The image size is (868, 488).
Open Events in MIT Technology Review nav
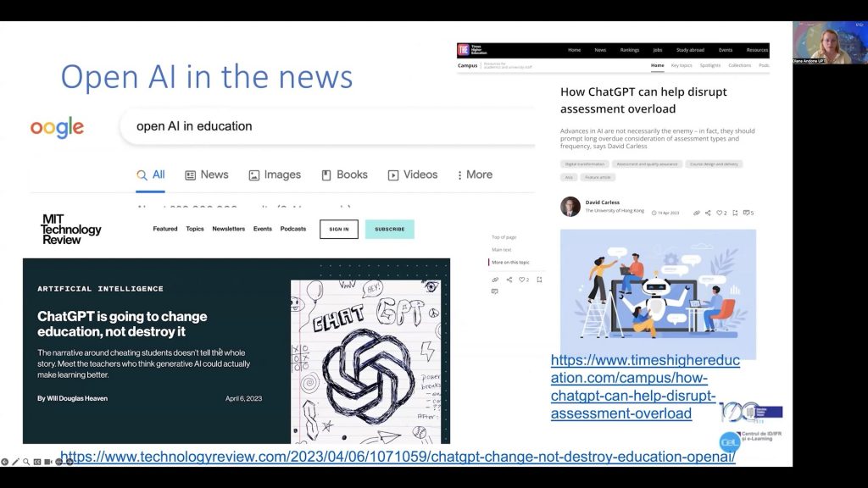[x=263, y=229]
